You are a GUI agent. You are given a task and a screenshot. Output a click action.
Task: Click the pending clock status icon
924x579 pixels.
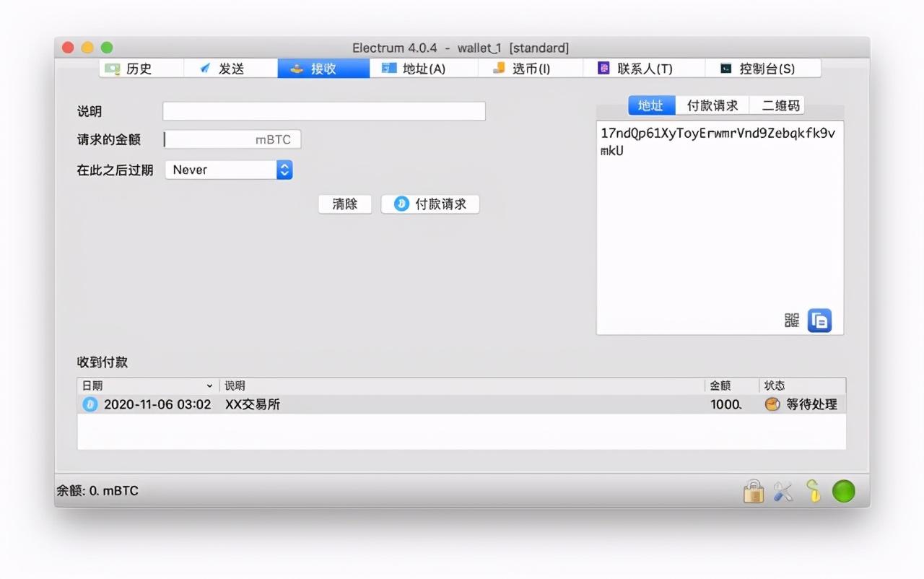pos(772,404)
